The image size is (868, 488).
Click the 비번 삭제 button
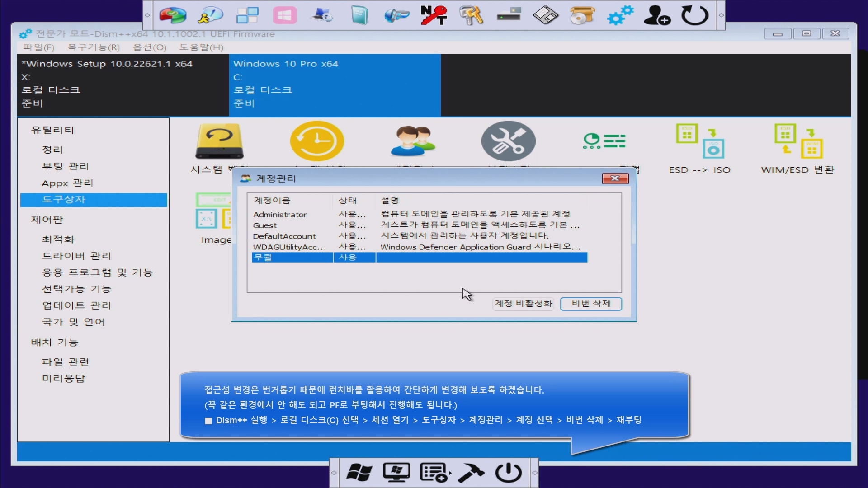[591, 304]
